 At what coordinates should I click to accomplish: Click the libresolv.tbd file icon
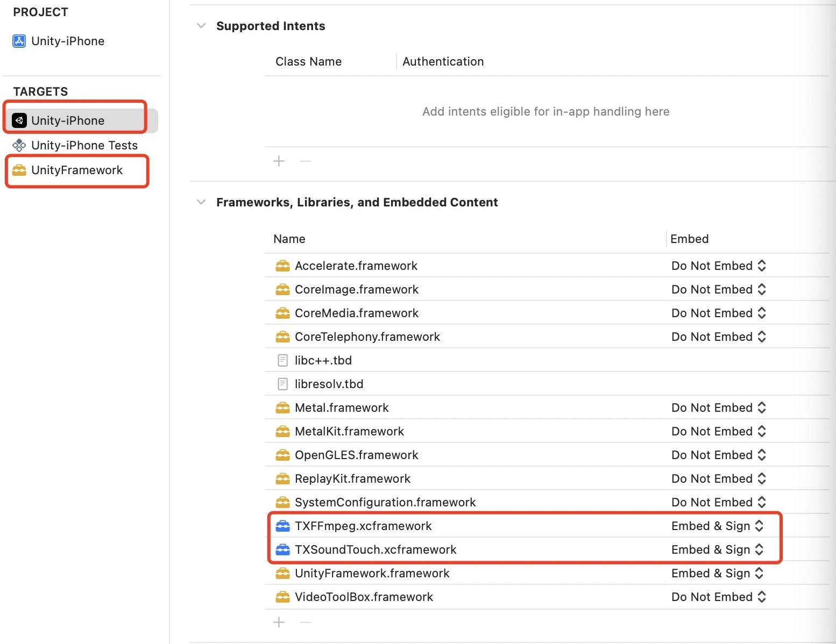(x=282, y=384)
